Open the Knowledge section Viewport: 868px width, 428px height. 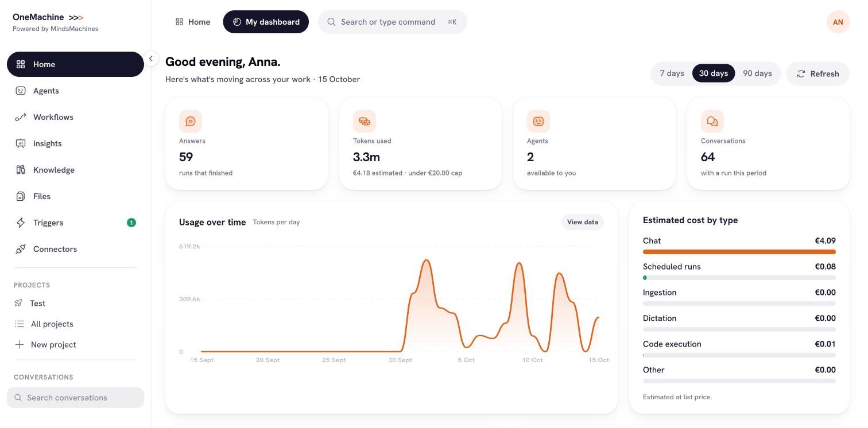point(75,170)
